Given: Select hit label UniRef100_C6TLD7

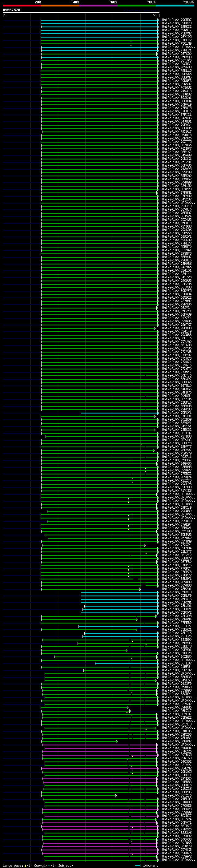Looking at the screenshot, I should pos(177,664).
